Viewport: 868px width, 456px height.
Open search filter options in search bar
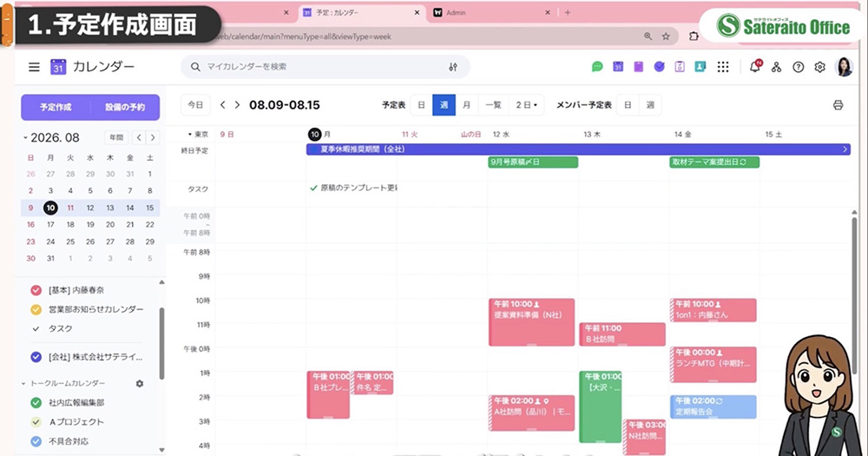point(453,67)
